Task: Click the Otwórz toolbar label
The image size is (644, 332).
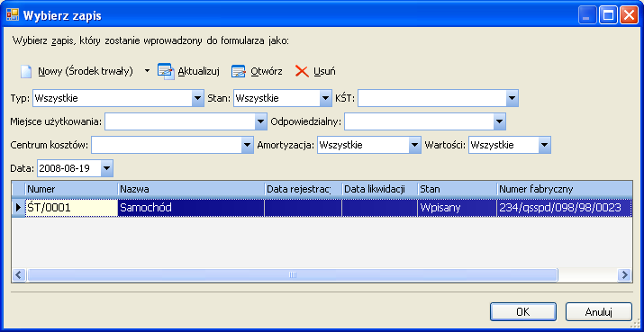Action: coord(267,71)
